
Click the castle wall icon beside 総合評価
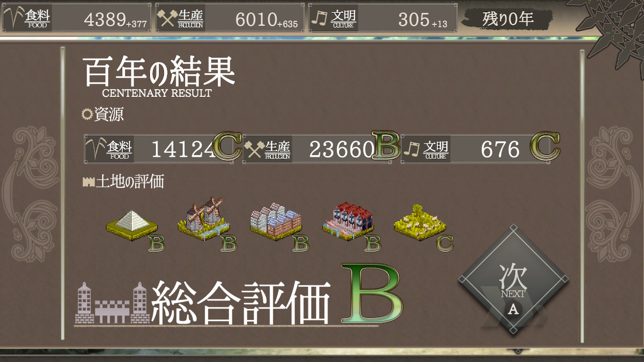(x=112, y=303)
